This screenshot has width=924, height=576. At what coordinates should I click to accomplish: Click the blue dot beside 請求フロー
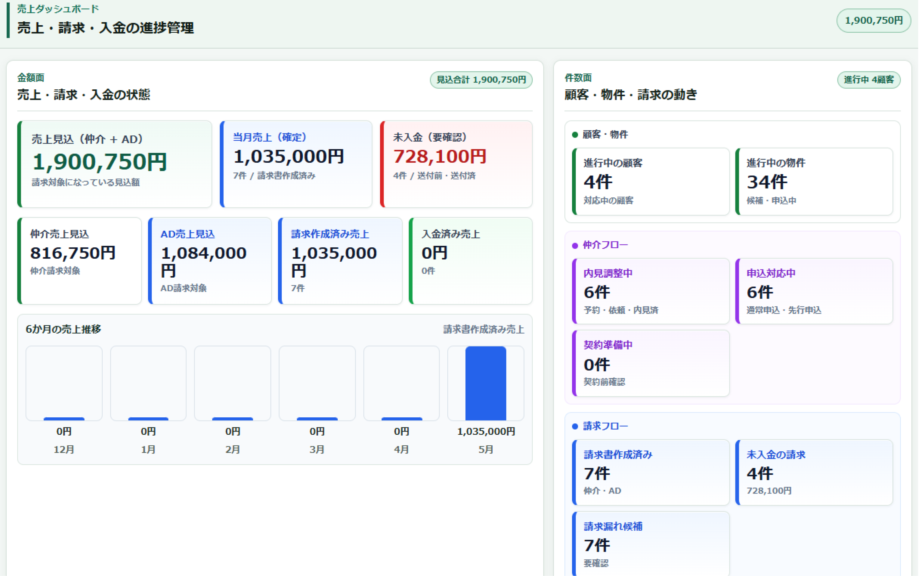coord(578,429)
